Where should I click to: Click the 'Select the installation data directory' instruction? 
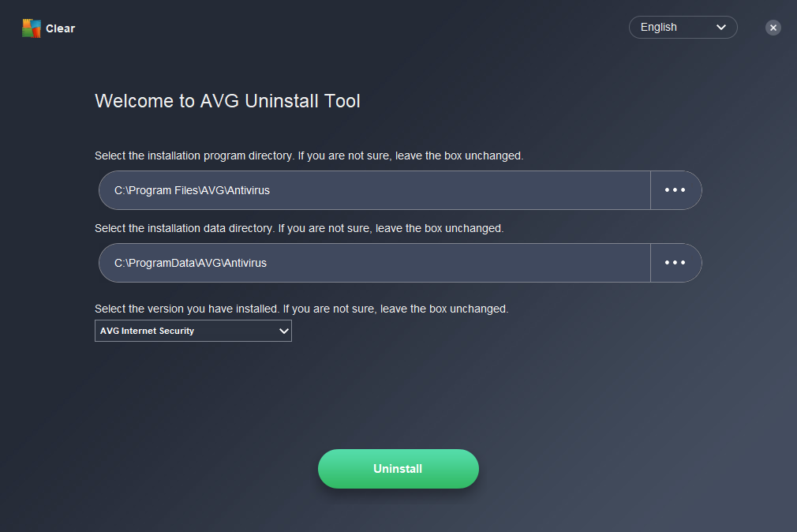299,228
